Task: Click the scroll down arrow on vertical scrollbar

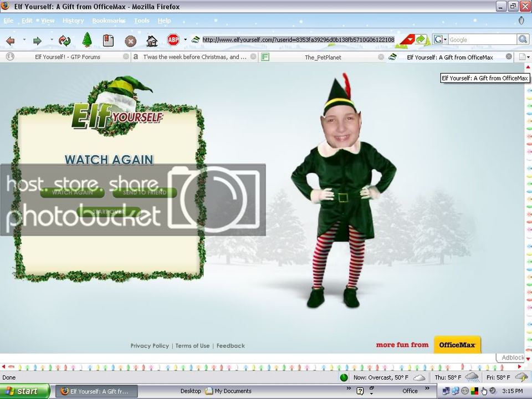Action: point(528,359)
